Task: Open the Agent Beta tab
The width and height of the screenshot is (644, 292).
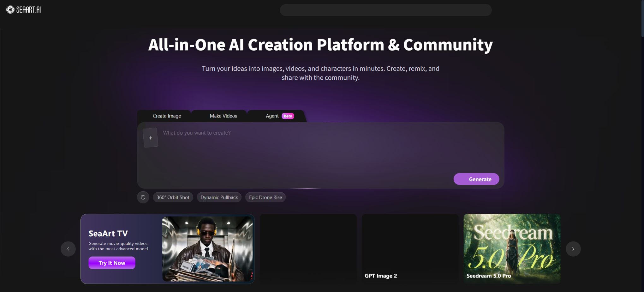Action: pos(280,116)
